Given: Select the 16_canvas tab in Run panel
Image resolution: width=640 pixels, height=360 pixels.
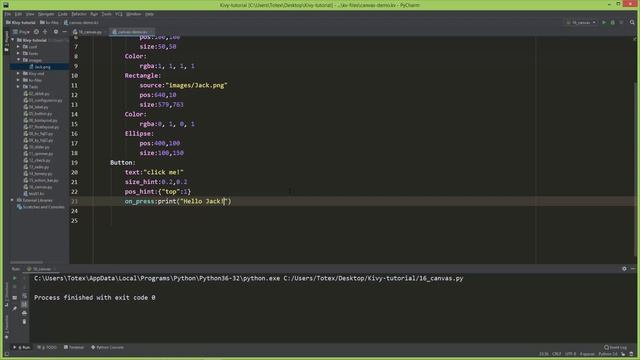Looking at the screenshot, I should (x=40, y=269).
